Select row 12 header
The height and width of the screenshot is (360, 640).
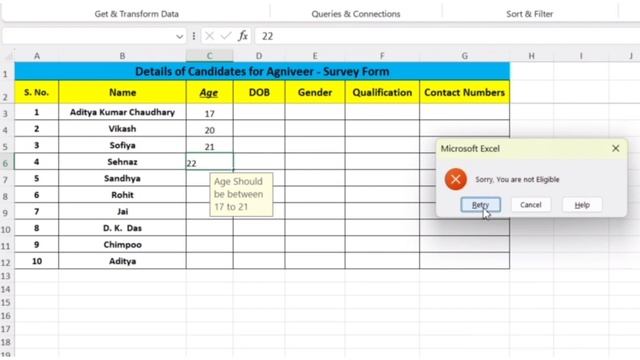[x=6, y=262]
